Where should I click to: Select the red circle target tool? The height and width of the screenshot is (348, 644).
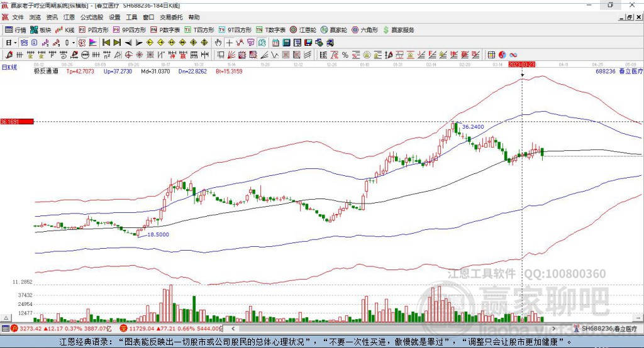coord(128,55)
